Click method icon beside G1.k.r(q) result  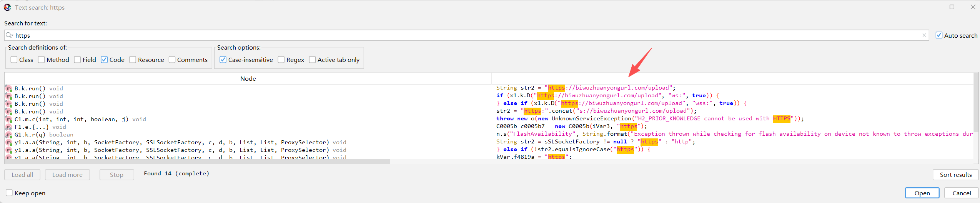point(8,135)
